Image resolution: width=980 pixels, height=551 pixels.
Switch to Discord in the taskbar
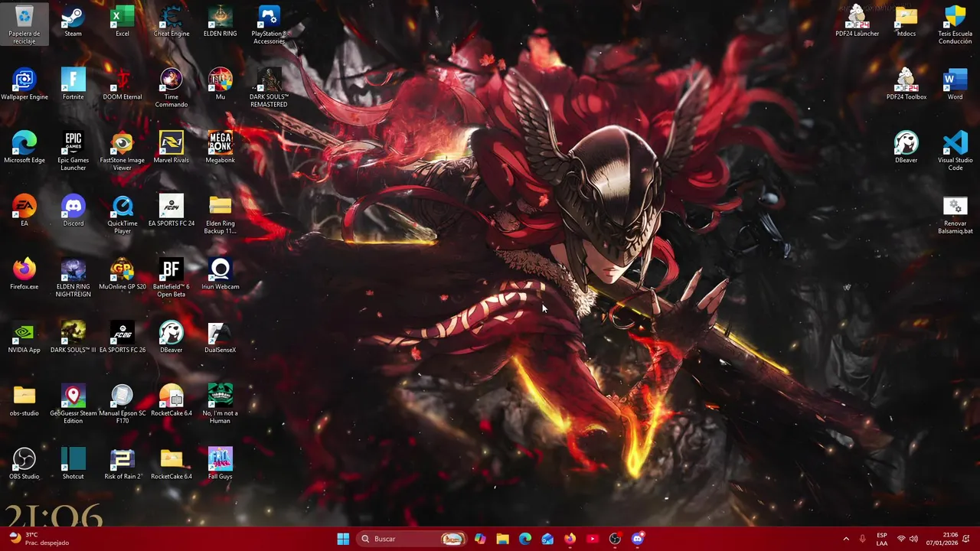pos(637,539)
